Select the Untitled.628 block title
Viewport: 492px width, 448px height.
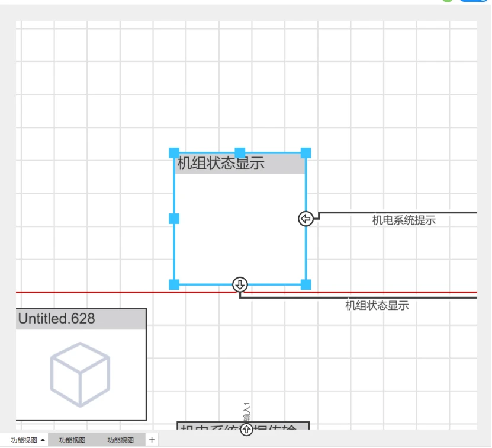56,319
